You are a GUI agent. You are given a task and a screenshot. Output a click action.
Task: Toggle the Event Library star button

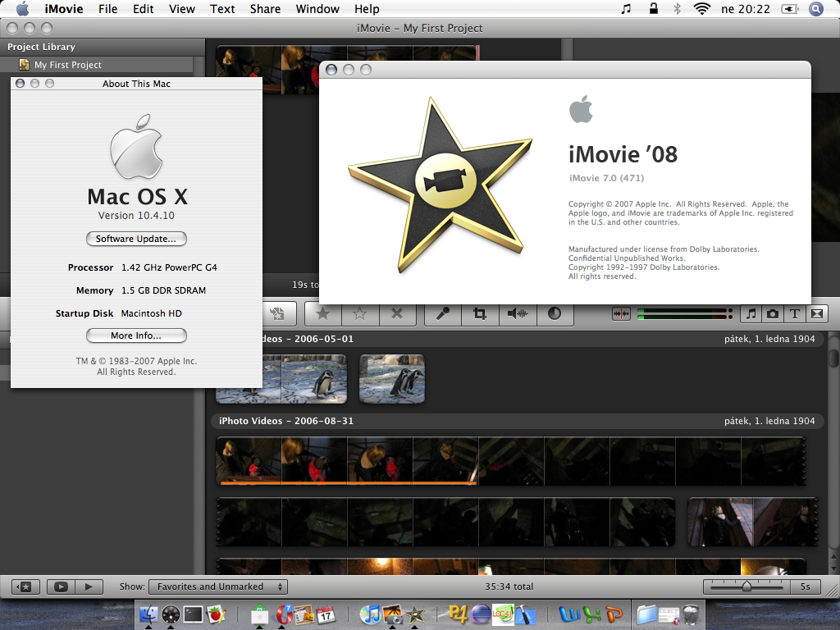pyautogui.click(x=25, y=587)
